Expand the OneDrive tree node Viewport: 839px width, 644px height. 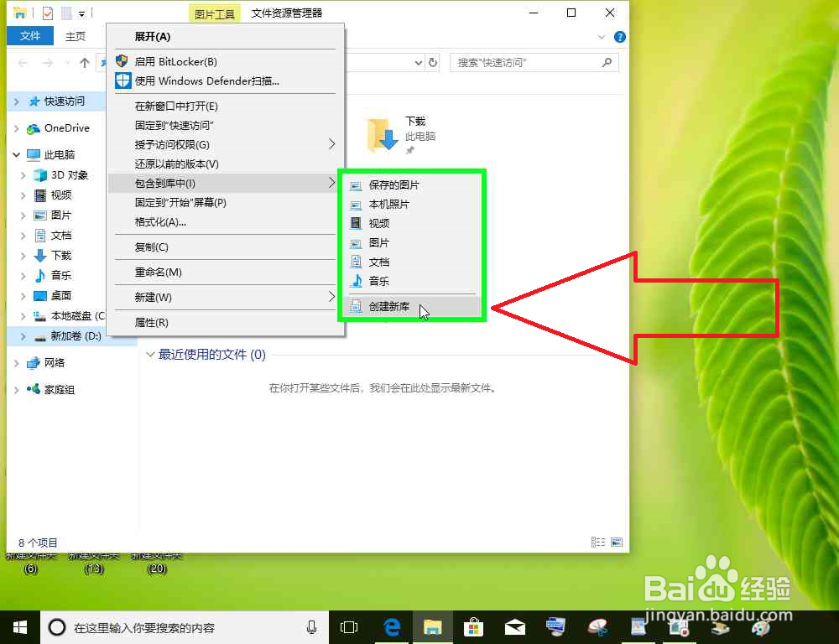point(17,128)
